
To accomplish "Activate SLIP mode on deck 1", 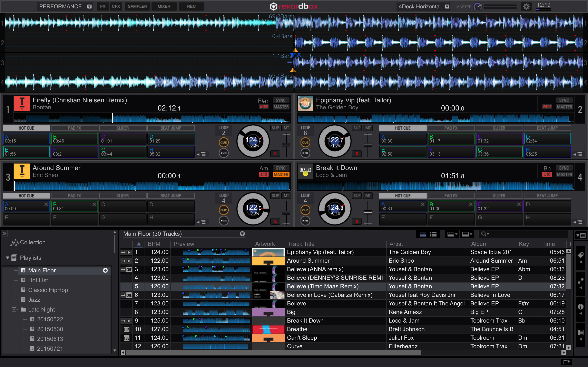I will [275, 128].
